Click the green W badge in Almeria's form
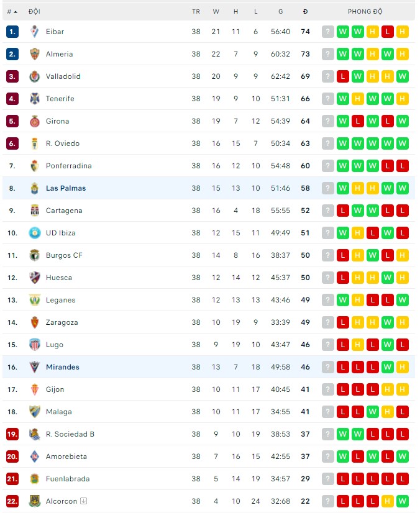The height and width of the screenshot is (513, 420). 342,54
